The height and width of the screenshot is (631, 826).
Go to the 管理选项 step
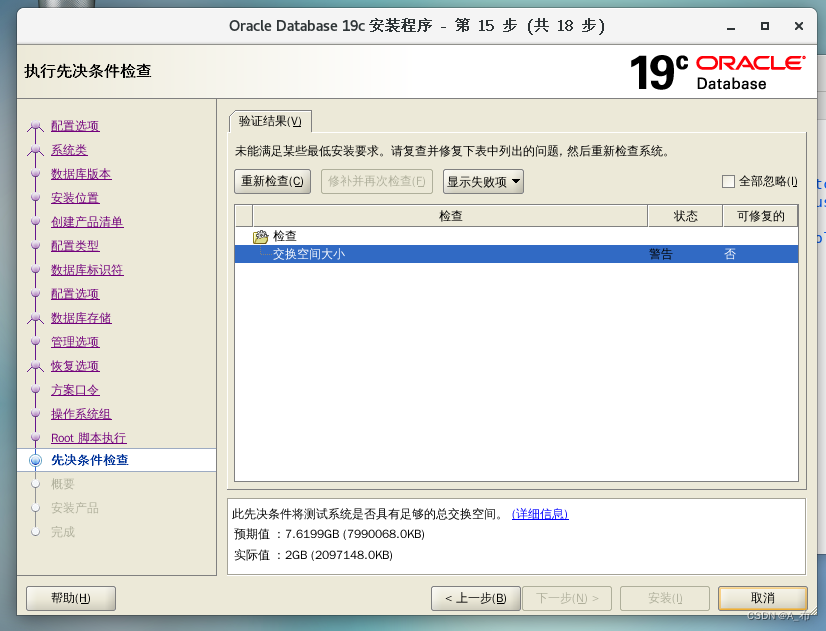coord(75,342)
